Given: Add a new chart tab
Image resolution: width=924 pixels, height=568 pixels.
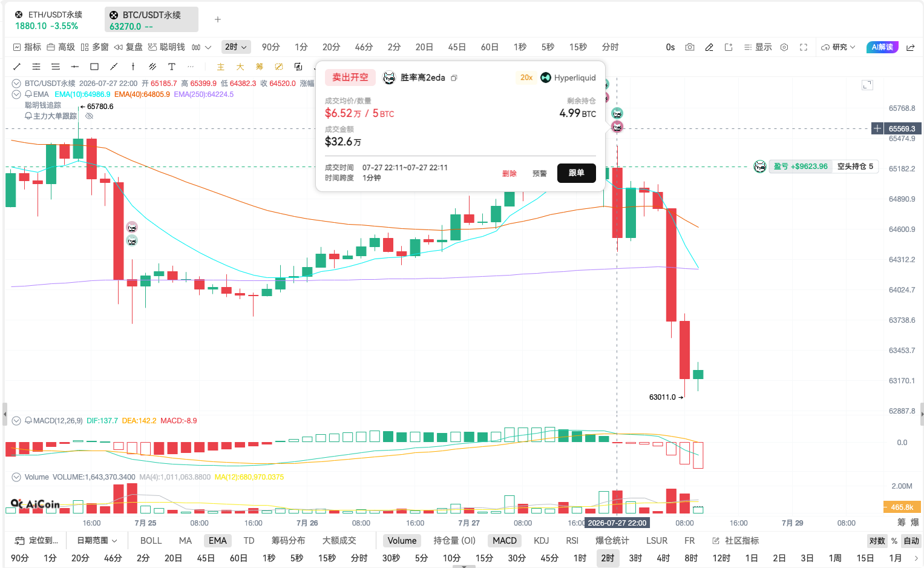Looking at the screenshot, I should [x=218, y=19].
